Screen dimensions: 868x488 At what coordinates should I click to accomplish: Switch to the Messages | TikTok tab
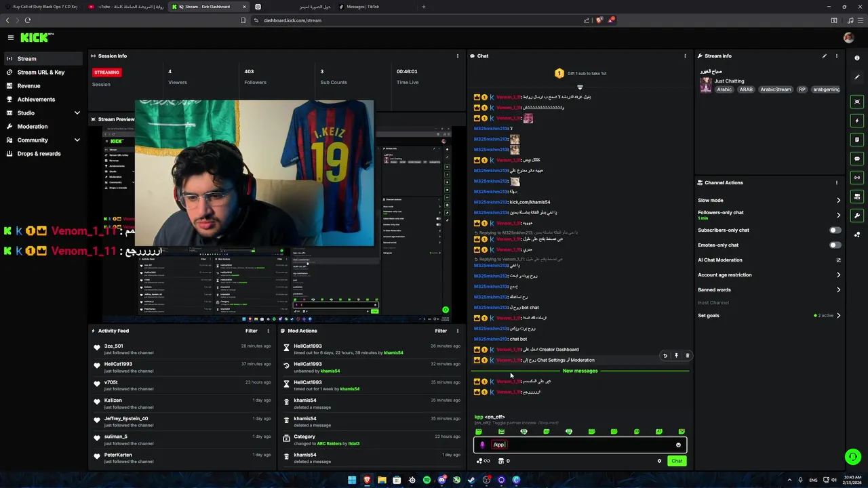click(x=363, y=7)
